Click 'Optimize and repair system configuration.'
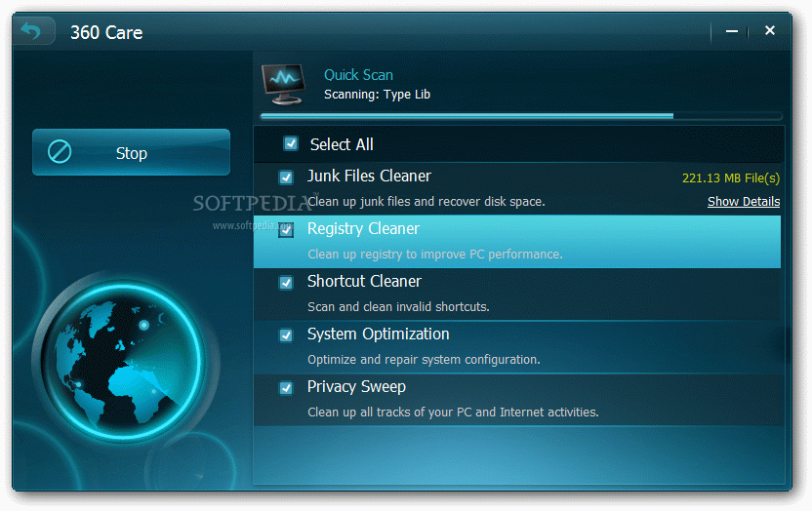This screenshot has width=812, height=511. pos(424,360)
